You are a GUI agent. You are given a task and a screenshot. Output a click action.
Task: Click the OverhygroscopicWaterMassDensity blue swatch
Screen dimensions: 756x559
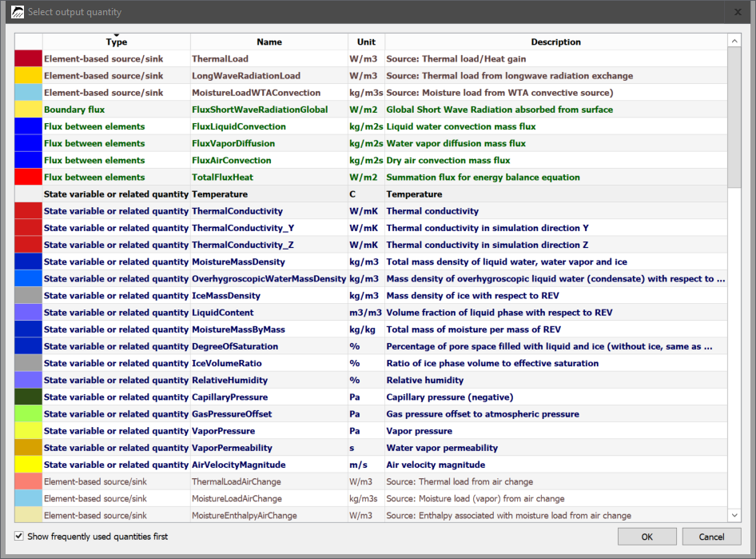[x=29, y=278]
